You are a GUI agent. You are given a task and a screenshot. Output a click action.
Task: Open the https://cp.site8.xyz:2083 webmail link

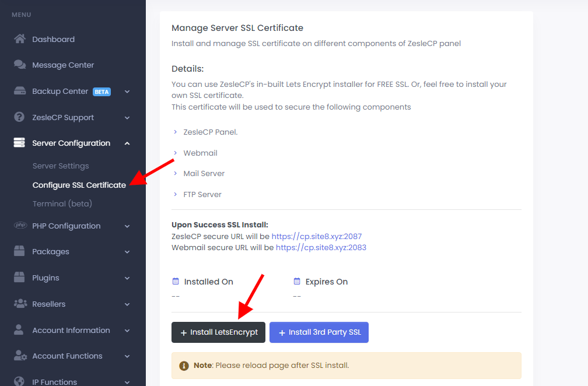point(321,247)
